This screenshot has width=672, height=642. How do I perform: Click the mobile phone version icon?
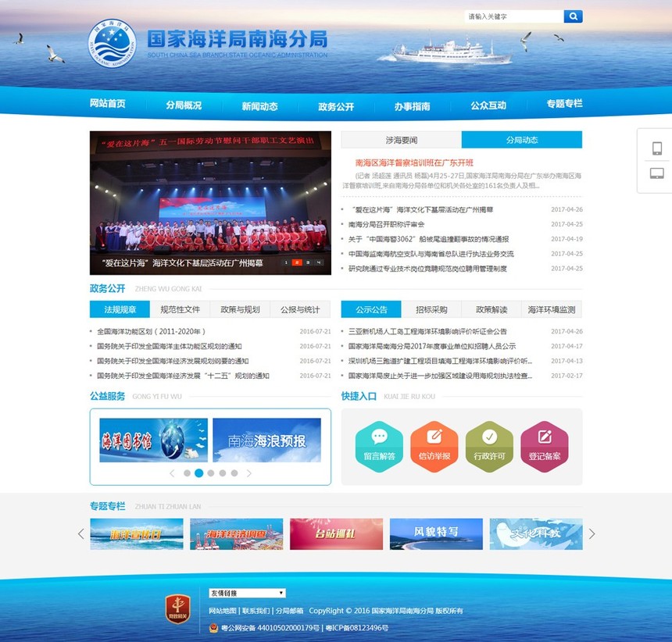656,148
